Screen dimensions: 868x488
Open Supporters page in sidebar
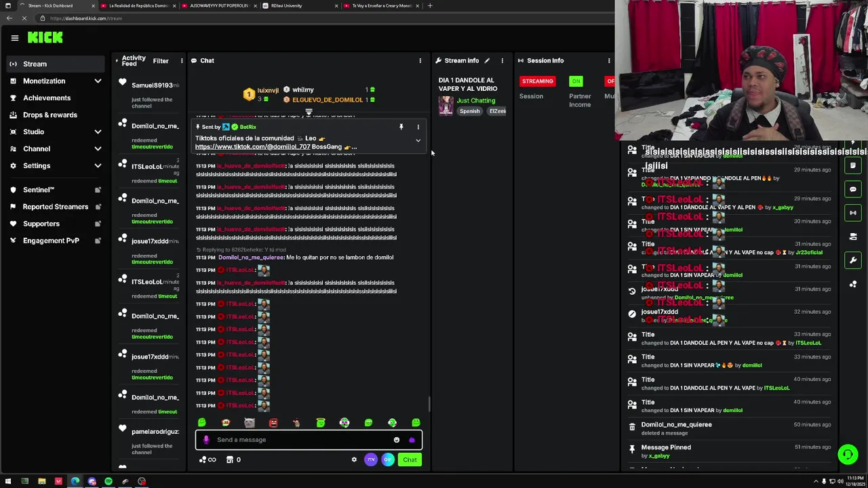[x=54, y=224]
